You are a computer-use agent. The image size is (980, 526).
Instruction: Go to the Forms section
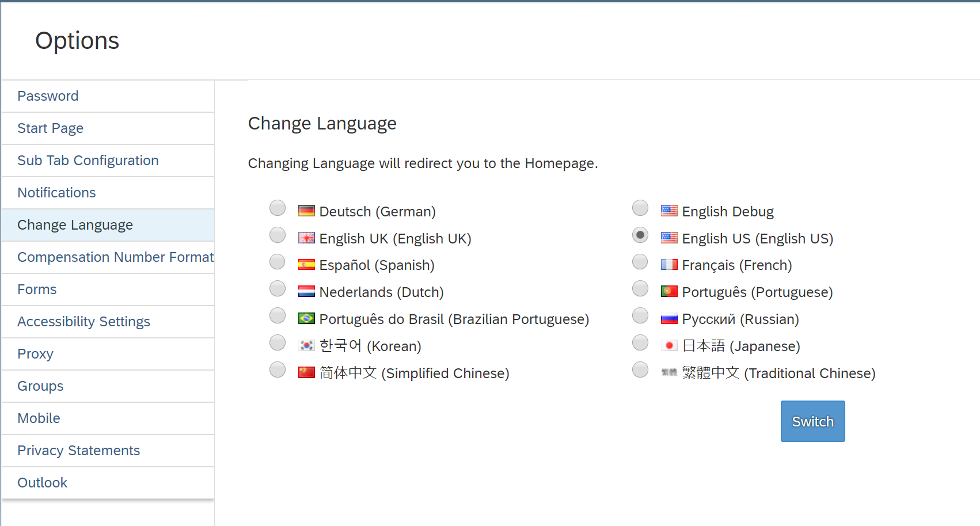pos(108,289)
